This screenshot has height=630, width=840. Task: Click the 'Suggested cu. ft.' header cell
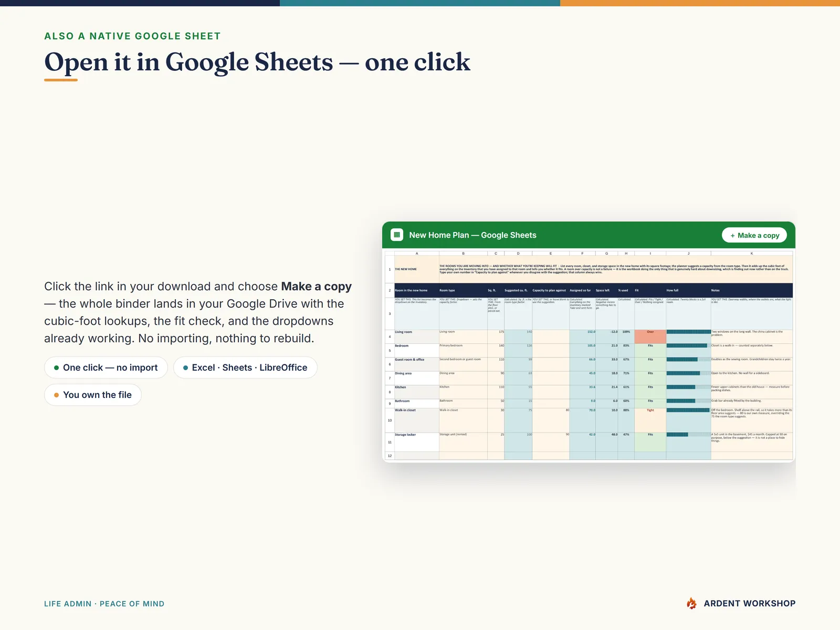pyautogui.click(x=518, y=290)
